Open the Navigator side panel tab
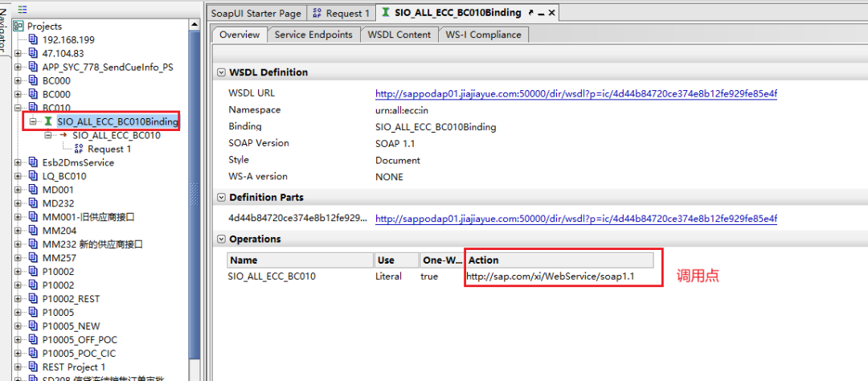This screenshot has width=868, height=381. click(5, 29)
